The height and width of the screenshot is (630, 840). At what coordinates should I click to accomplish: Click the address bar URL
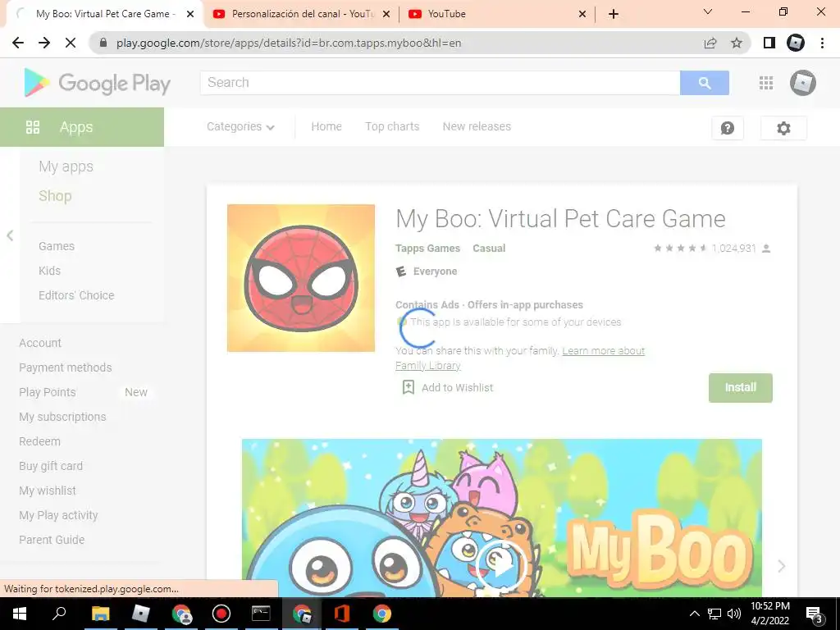[288, 43]
